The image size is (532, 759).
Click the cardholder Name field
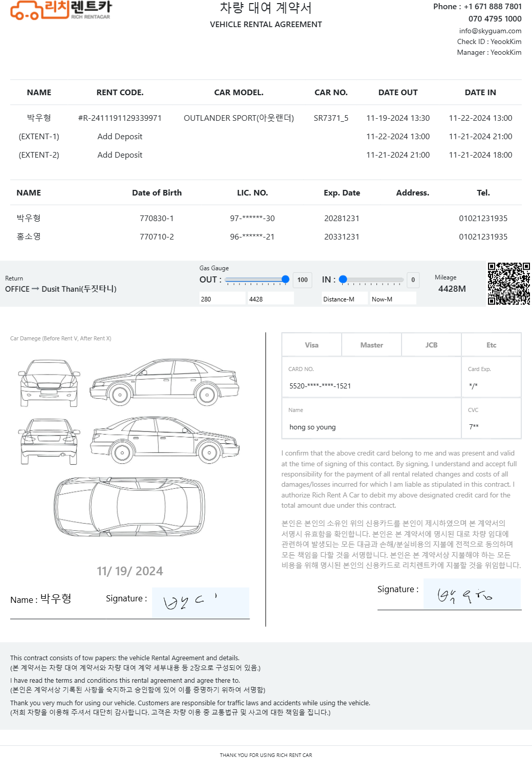pyautogui.click(x=371, y=418)
